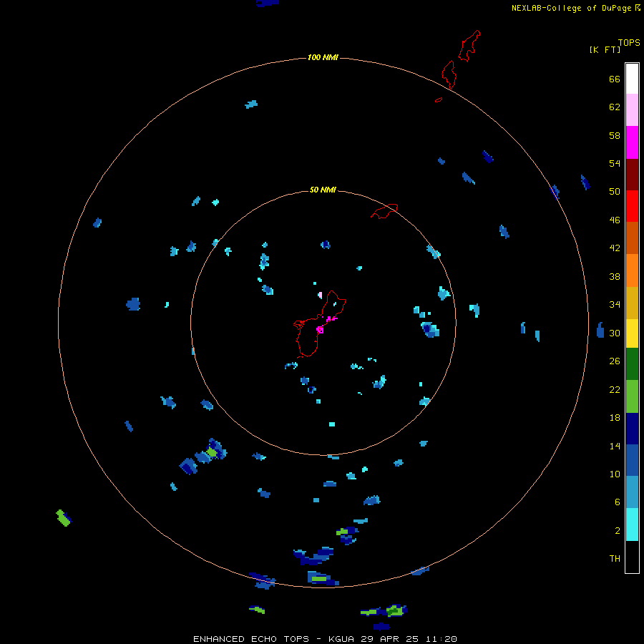Click the "TOPS" legend heading
This screenshot has width=644, height=644.
point(629,43)
